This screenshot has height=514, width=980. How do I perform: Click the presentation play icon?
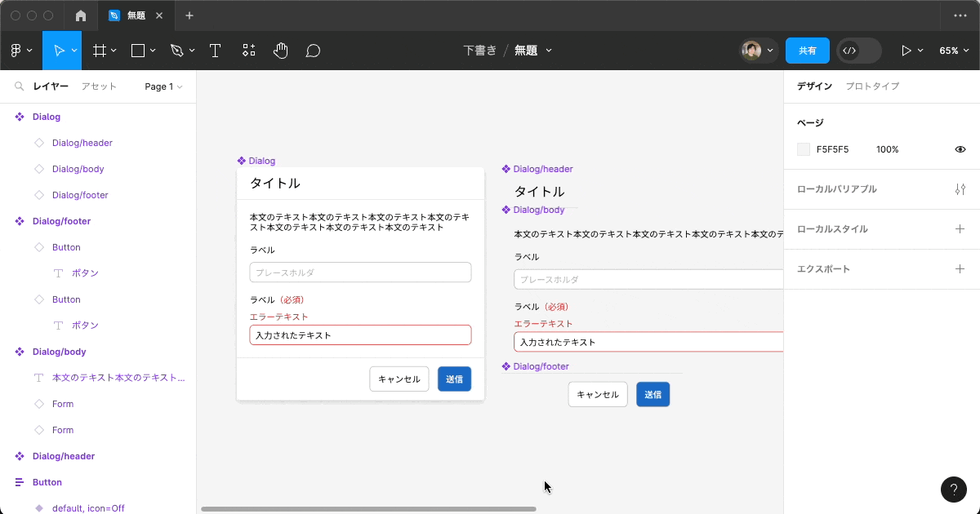tap(908, 50)
